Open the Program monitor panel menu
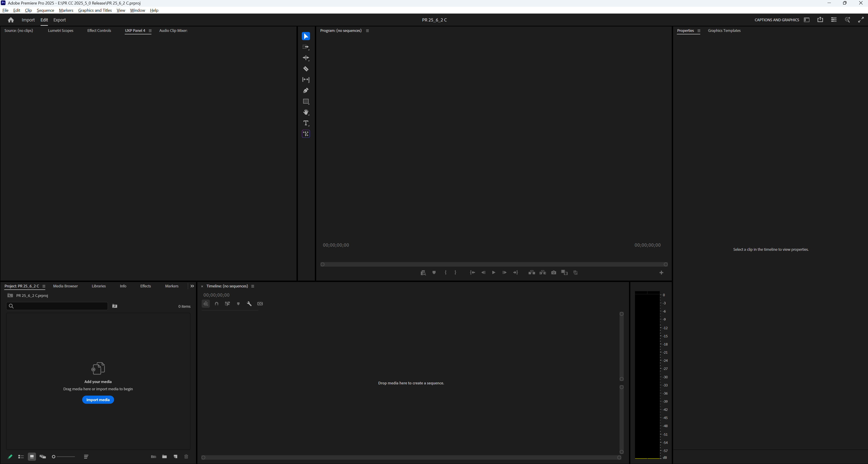Screen dimensions: 868x464 click(367, 30)
